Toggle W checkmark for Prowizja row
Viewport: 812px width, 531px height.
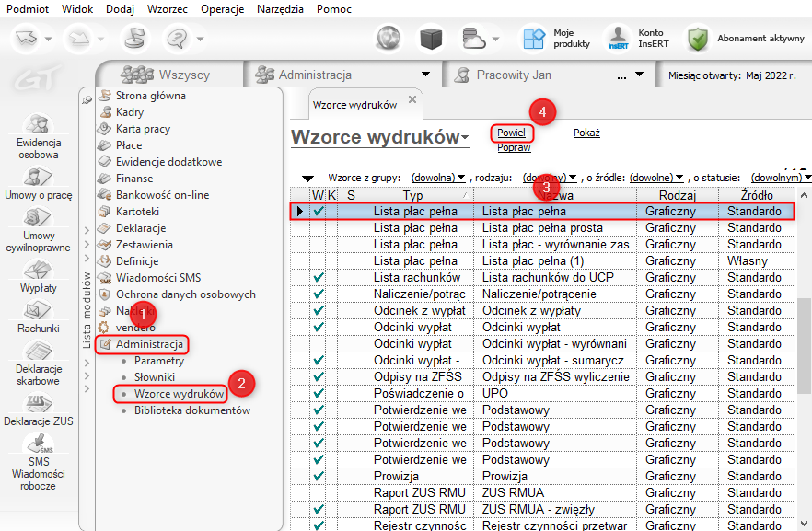pos(318,476)
